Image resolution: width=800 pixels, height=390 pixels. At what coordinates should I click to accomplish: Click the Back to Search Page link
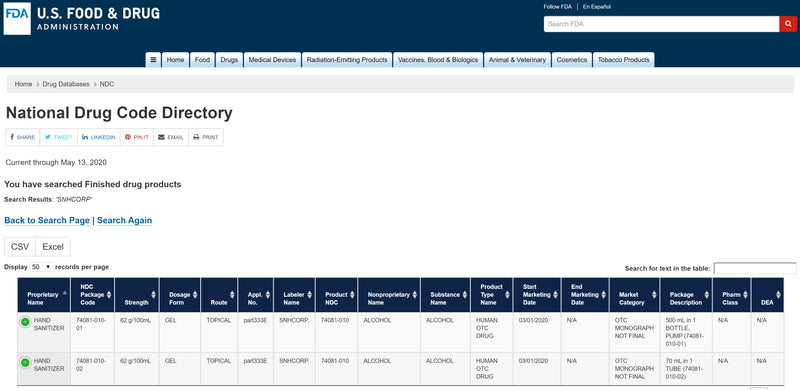click(47, 221)
